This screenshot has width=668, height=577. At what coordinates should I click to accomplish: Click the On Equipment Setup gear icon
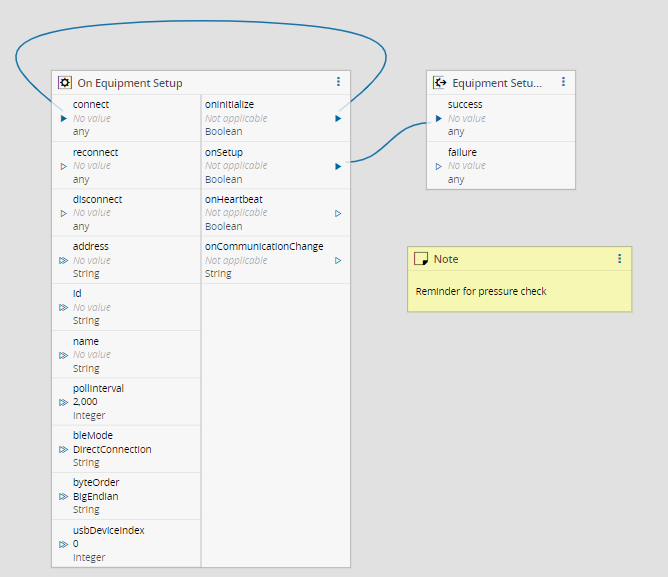coord(65,83)
